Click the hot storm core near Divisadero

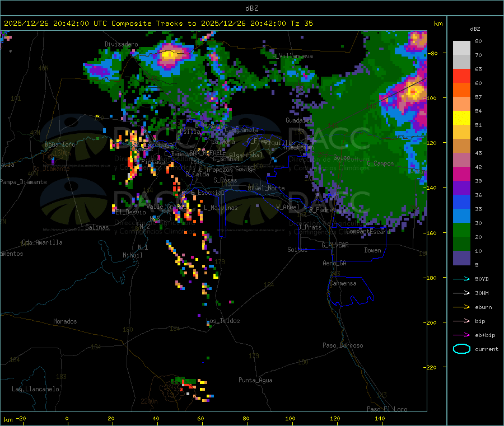click(171, 54)
